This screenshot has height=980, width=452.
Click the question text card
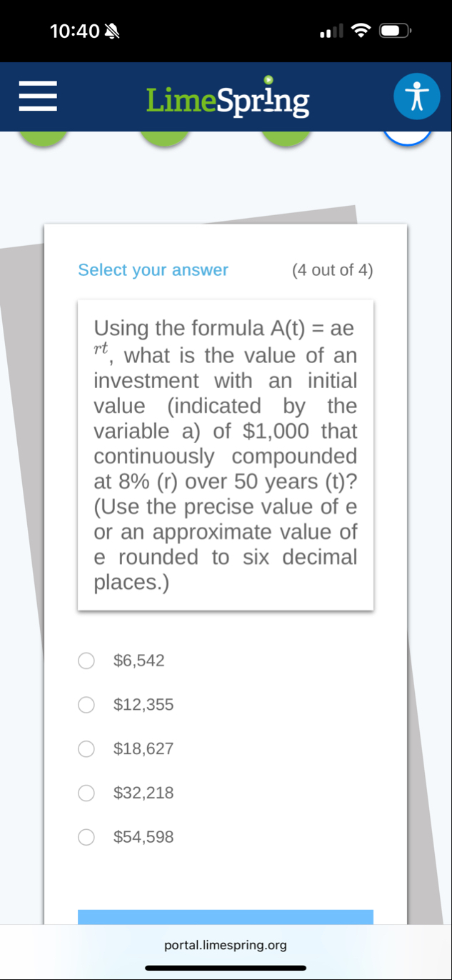click(x=226, y=454)
